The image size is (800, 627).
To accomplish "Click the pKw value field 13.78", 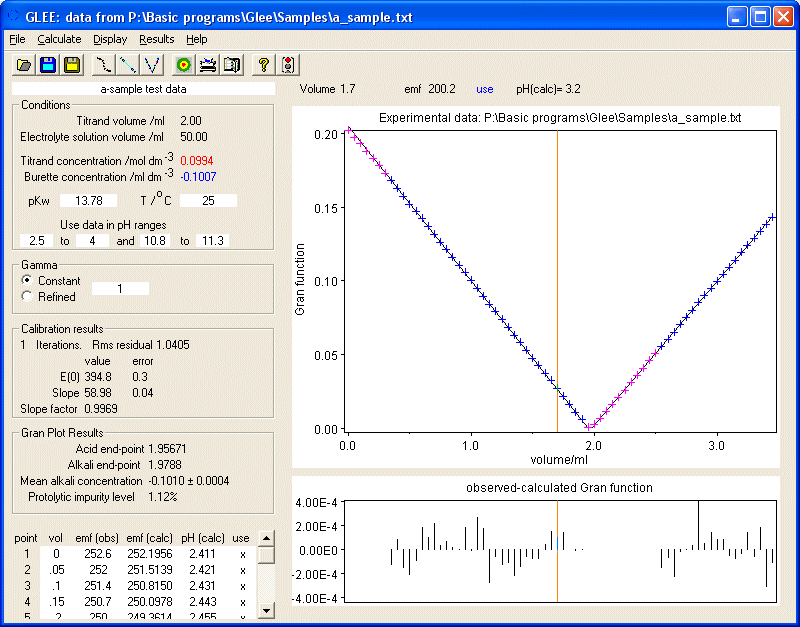I will click(89, 201).
